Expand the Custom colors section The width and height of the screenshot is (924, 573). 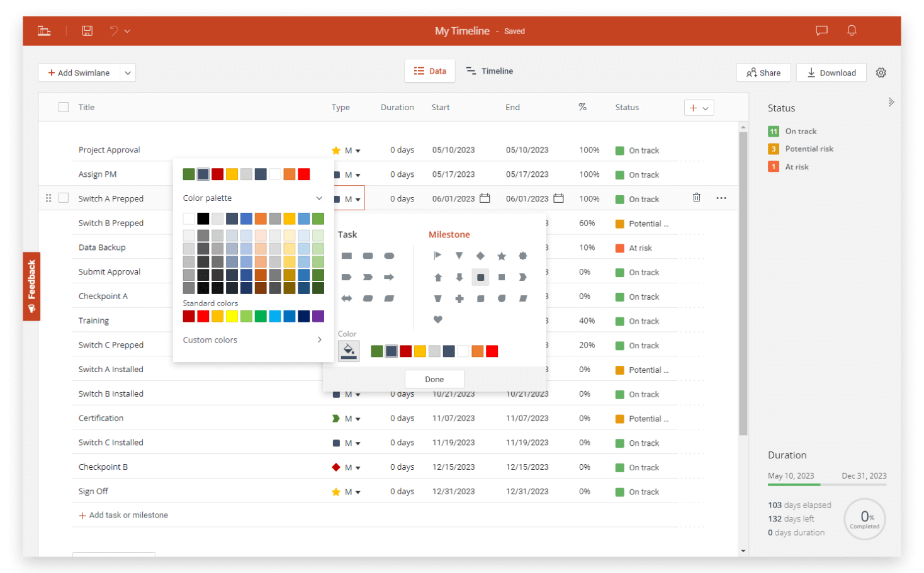pos(318,339)
